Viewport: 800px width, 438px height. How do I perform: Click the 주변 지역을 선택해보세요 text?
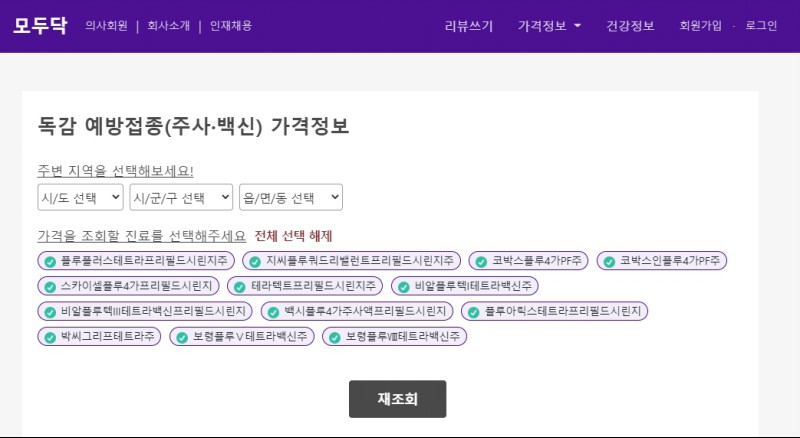pos(115,171)
